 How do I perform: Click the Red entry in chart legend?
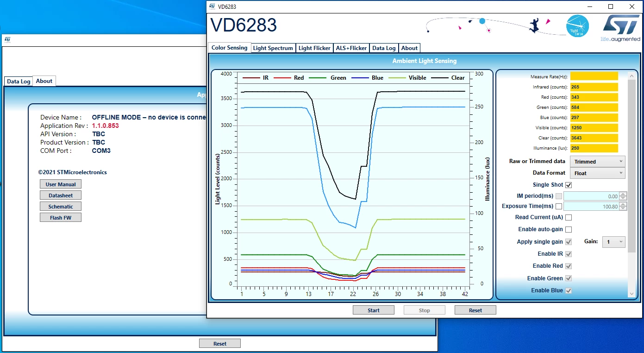[289, 78]
